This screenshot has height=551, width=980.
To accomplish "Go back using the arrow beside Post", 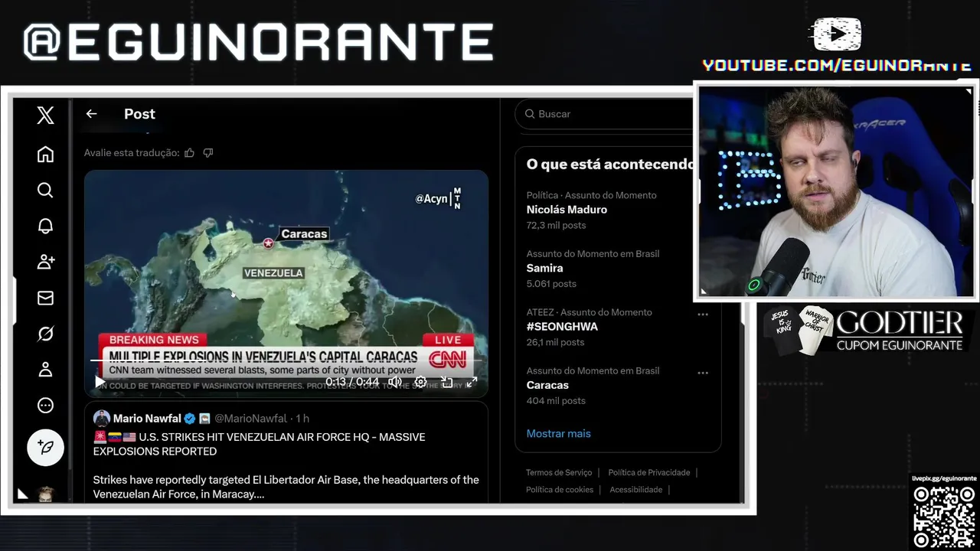I will tap(91, 113).
